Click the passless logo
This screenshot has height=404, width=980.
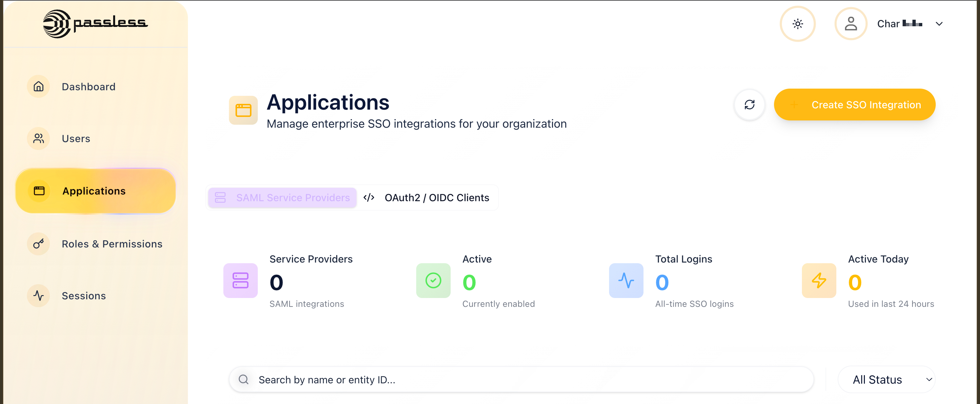click(x=95, y=24)
